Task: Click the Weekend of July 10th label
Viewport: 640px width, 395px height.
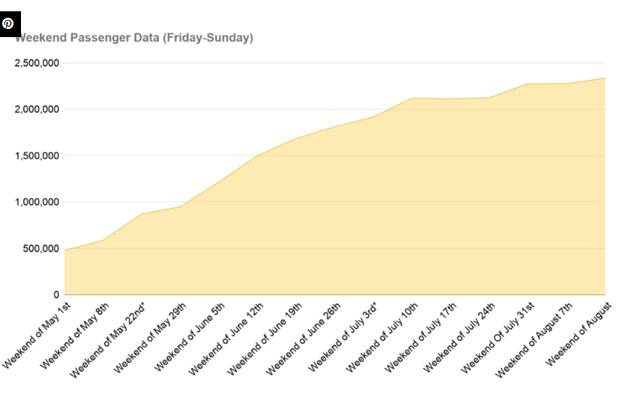Action: point(382,337)
